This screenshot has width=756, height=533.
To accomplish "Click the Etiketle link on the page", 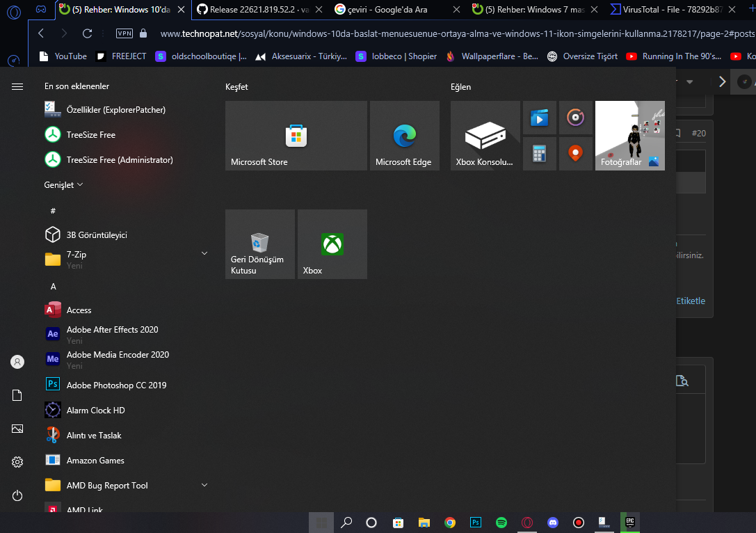I will click(691, 301).
